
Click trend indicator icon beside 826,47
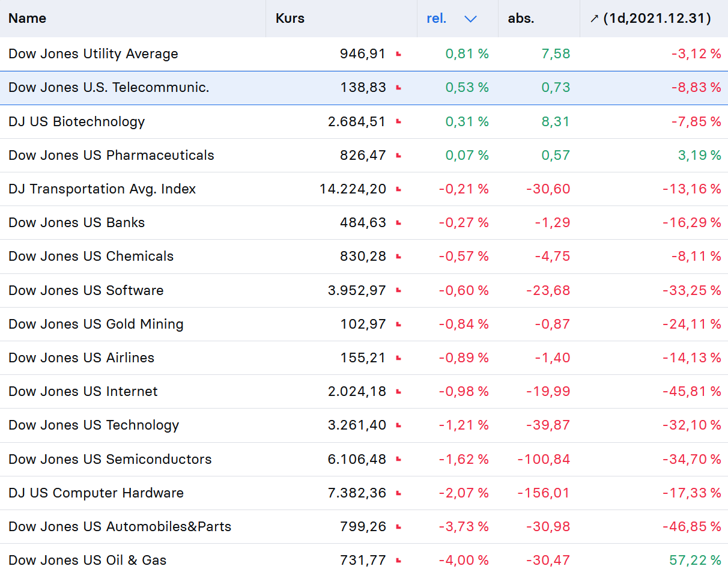tap(398, 156)
